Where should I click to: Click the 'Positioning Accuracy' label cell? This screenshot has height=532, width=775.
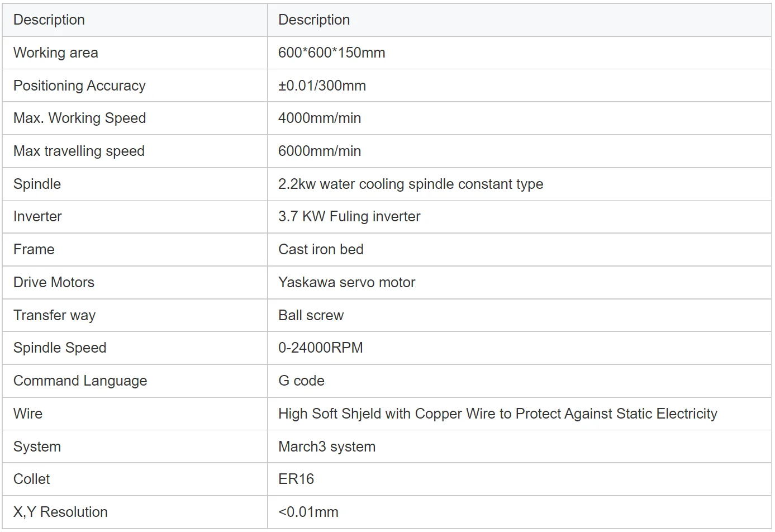[x=79, y=85]
